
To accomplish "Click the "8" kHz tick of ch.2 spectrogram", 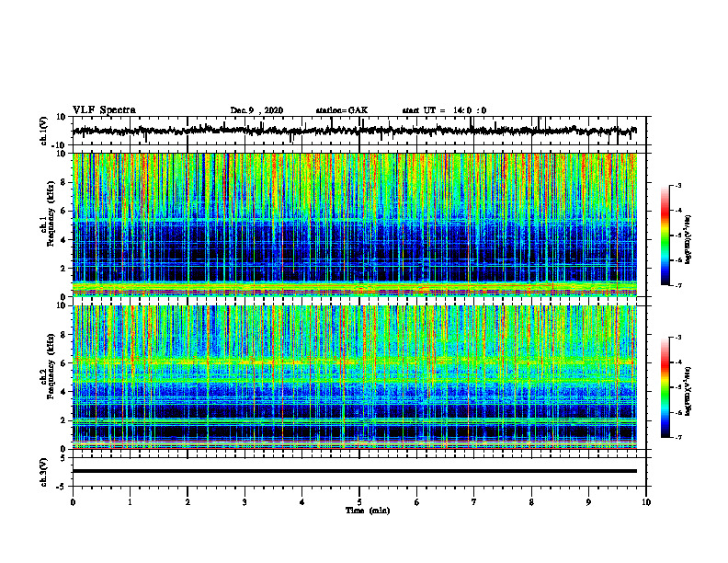I will coord(63,335).
